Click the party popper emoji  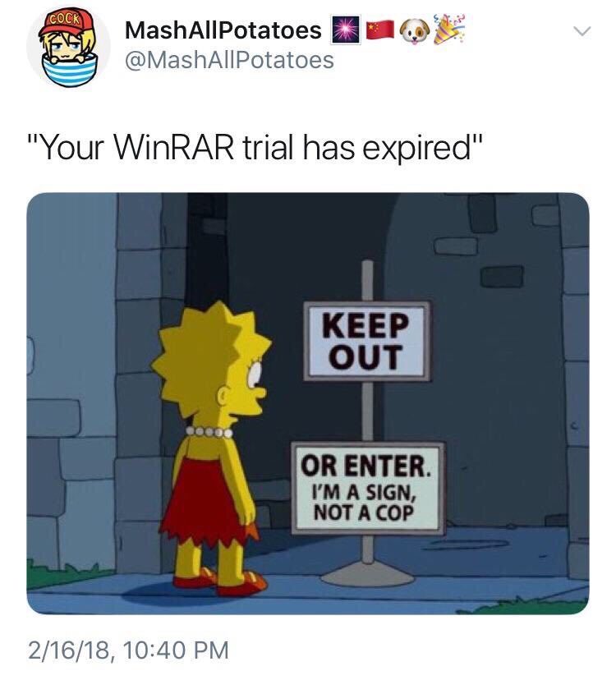pyautogui.click(x=448, y=29)
